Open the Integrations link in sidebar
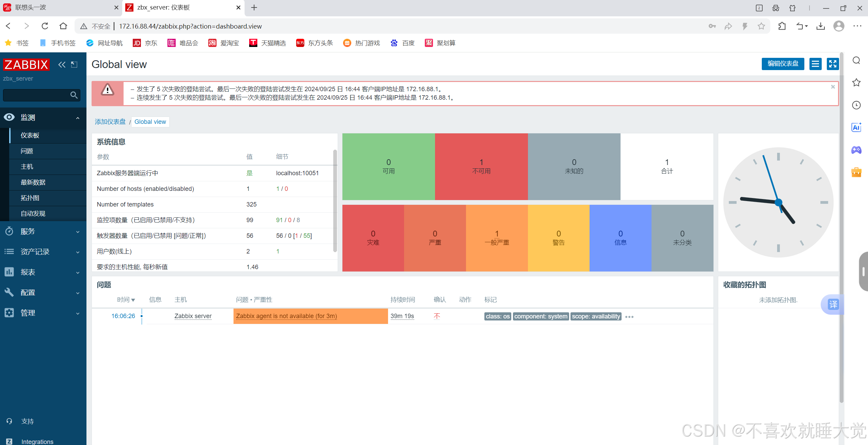Viewport: 868px width, 445px height. tap(37, 442)
